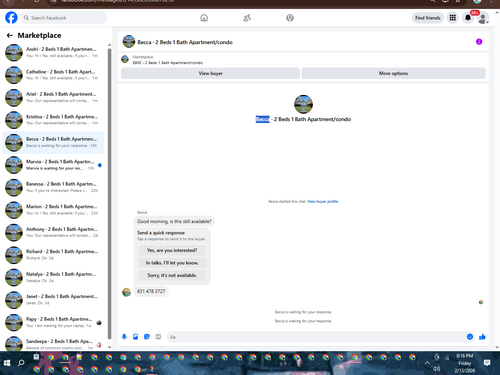Open the account profile menu

(x=483, y=18)
